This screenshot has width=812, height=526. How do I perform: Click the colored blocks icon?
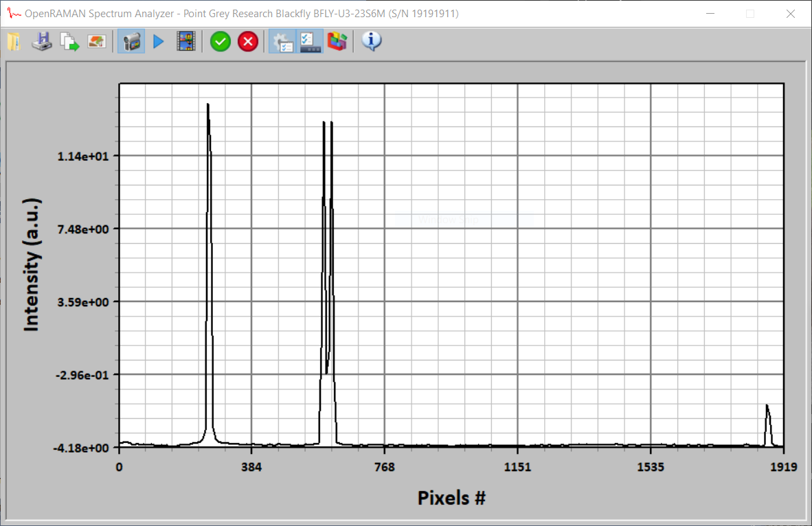pyautogui.click(x=337, y=42)
